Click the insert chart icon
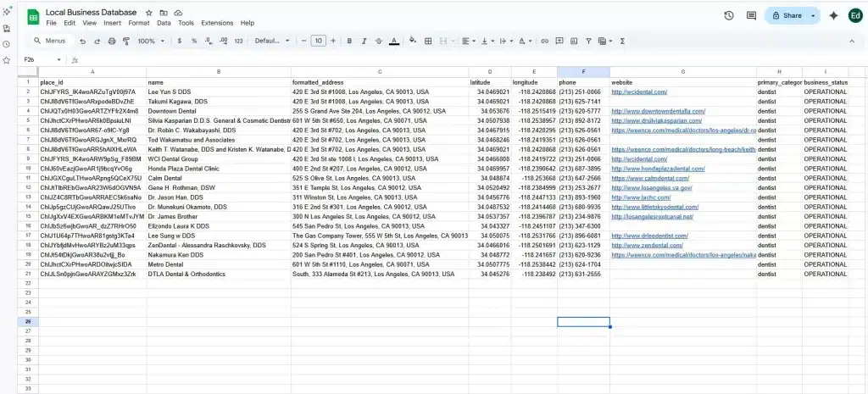 pyautogui.click(x=572, y=41)
